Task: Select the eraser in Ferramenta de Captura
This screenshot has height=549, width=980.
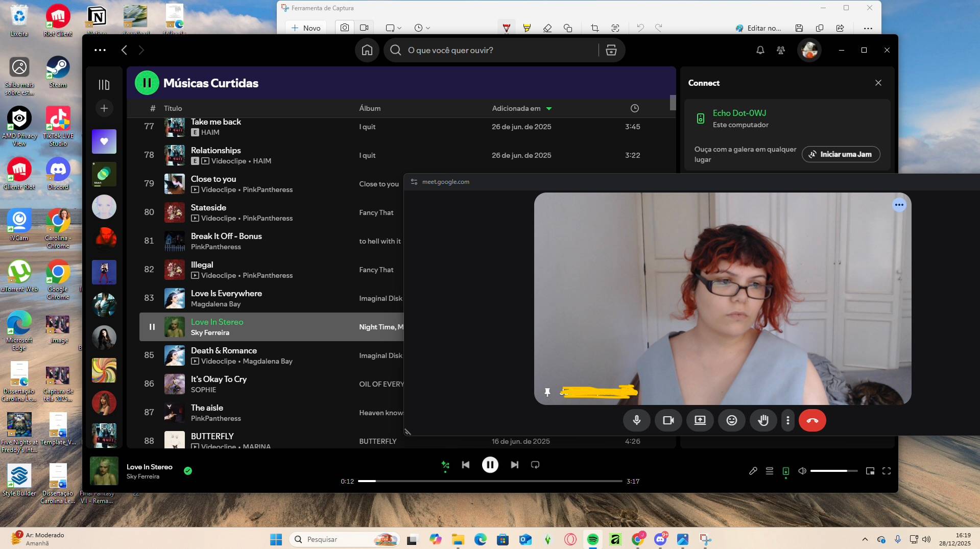Action: pyautogui.click(x=547, y=28)
